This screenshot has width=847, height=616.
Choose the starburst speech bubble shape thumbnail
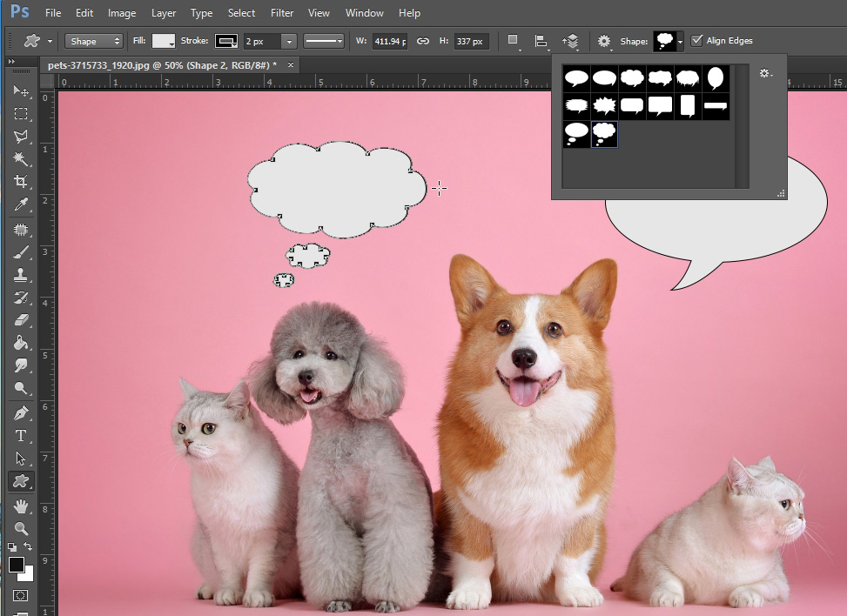click(x=604, y=106)
